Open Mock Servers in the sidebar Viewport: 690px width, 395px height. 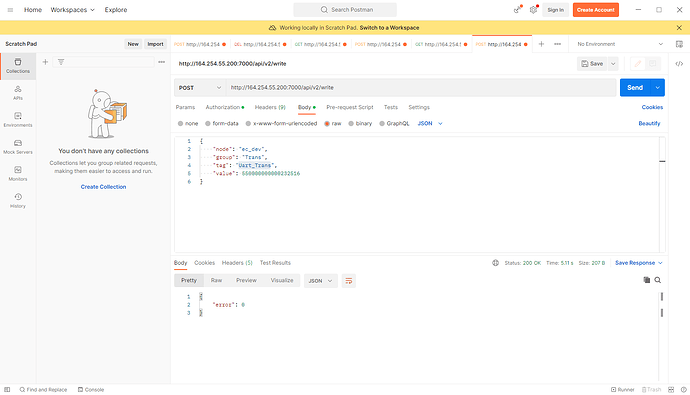point(18,146)
